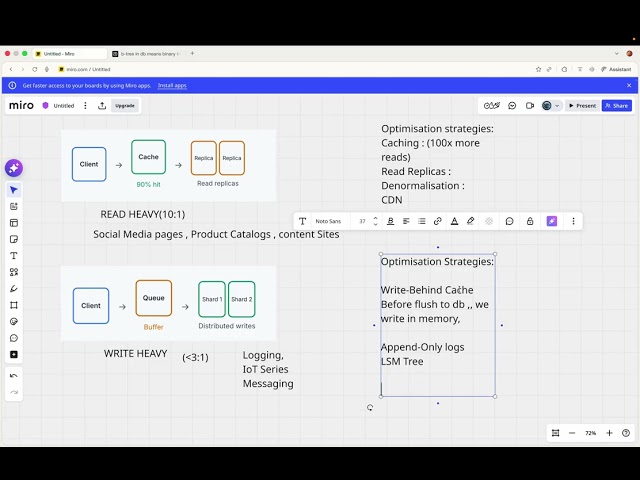Click the export board upload icon

(102, 106)
